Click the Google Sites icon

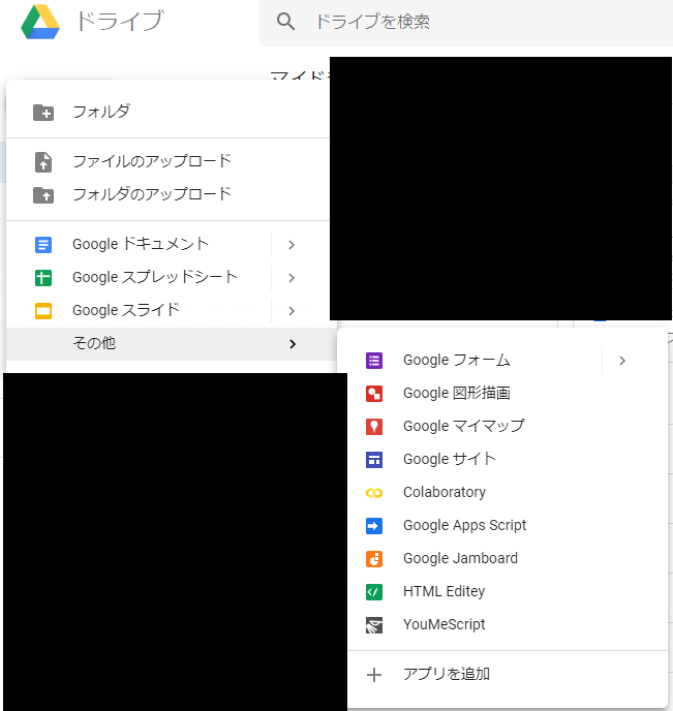[374, 460]
